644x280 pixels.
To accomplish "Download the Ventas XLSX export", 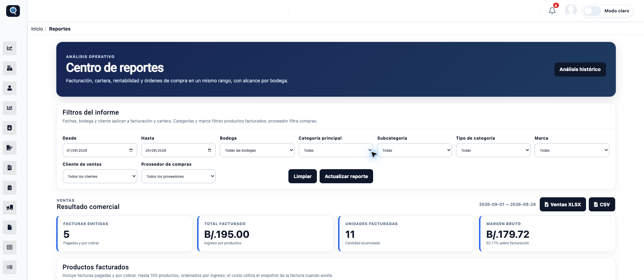I will click(x=563, y=205).
